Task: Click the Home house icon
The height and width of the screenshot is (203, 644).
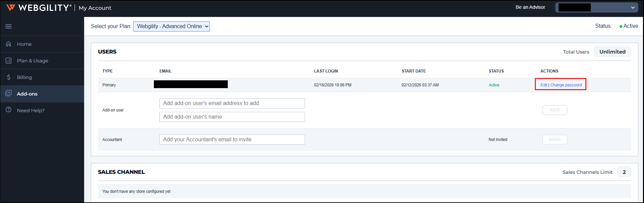Action: tap(8, 44)
